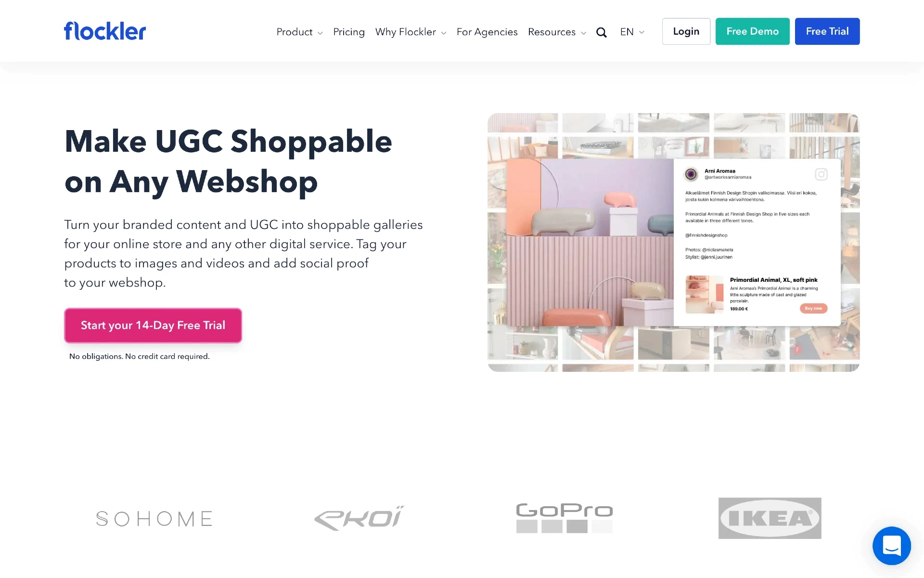This screenshot has width=924, height=578.
Task: Select the For Agencies menu item
Action: tap(487, 31)
